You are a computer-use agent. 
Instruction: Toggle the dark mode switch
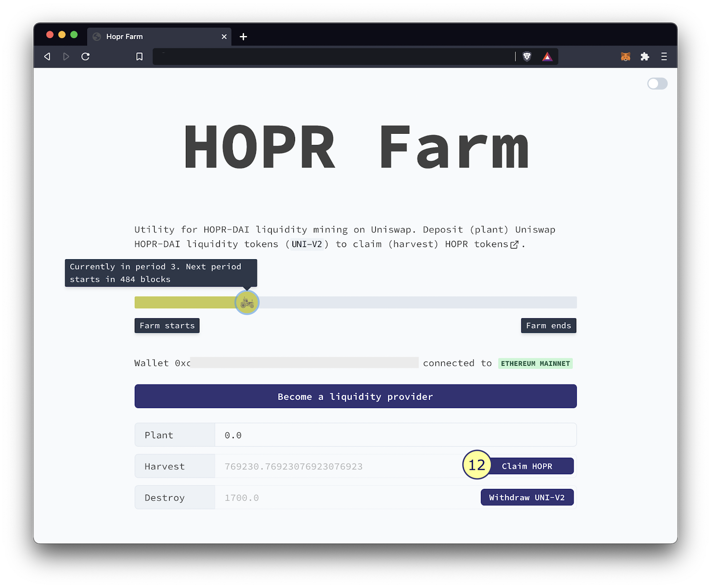click(657, 84)
